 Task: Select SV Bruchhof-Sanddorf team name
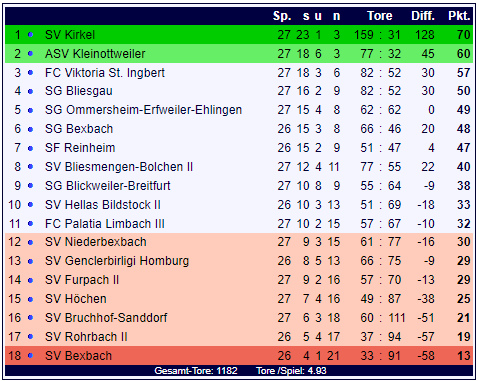[106, 318]
